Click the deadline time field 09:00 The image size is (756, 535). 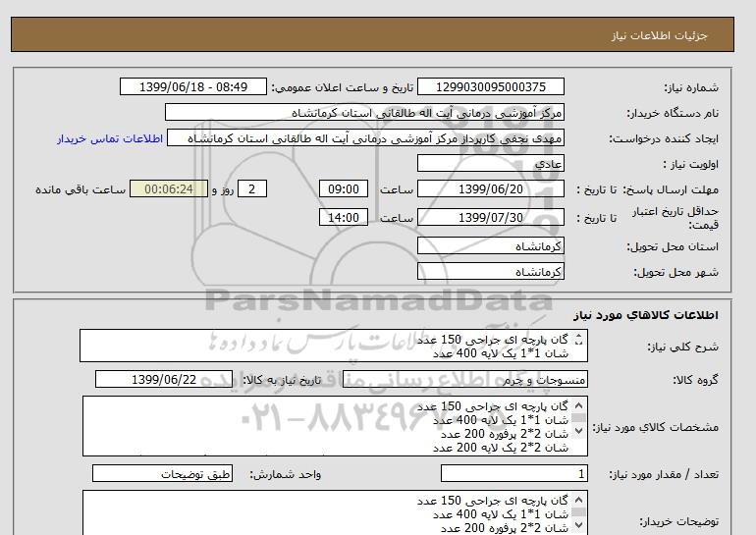click(344, 188)
